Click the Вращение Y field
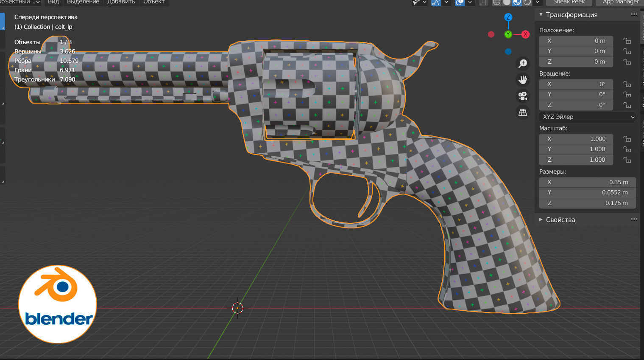The height and width of the screenshot is (360, 644). pos(576,94)
